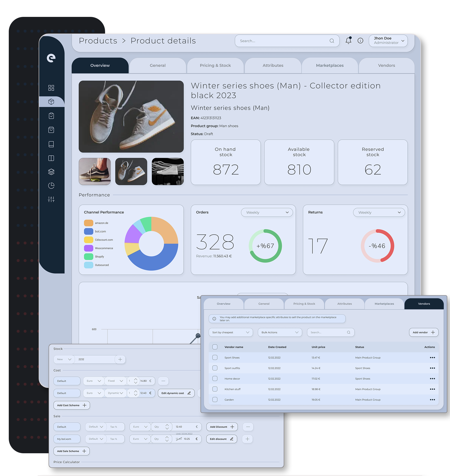The width and height of the screenshot is (450, 476).
Task: Click info icon in vendors notice banner
Action: 214,319
